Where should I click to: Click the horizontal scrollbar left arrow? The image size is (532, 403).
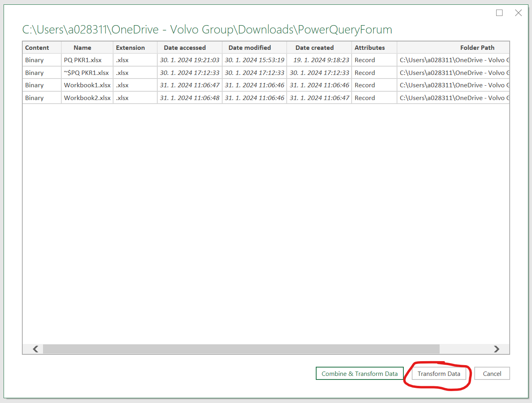pos(35,349)
